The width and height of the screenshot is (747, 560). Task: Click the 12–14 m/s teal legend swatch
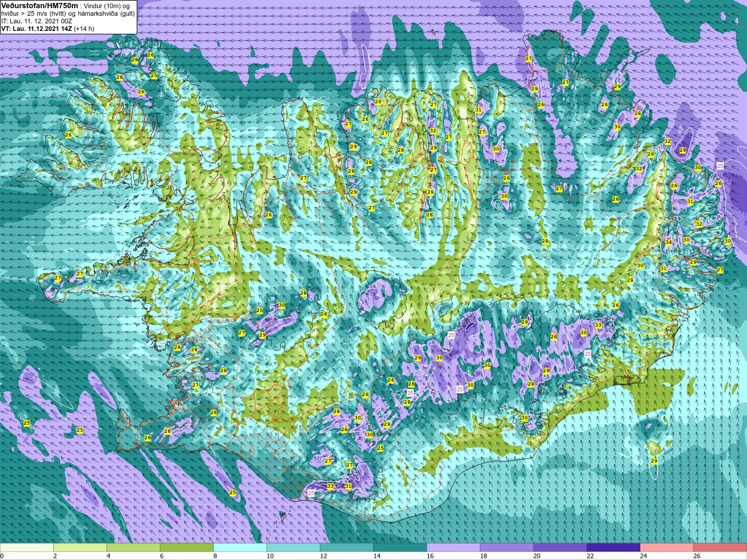347,548
